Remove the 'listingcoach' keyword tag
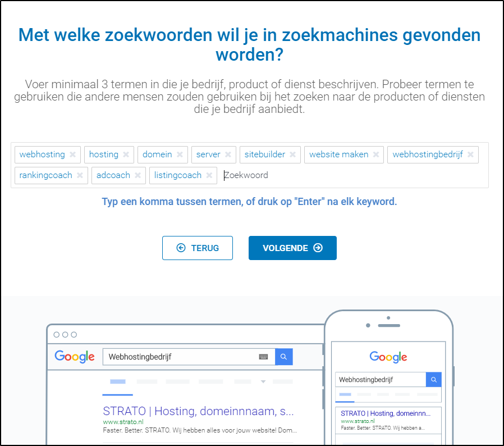 [209, 175]
